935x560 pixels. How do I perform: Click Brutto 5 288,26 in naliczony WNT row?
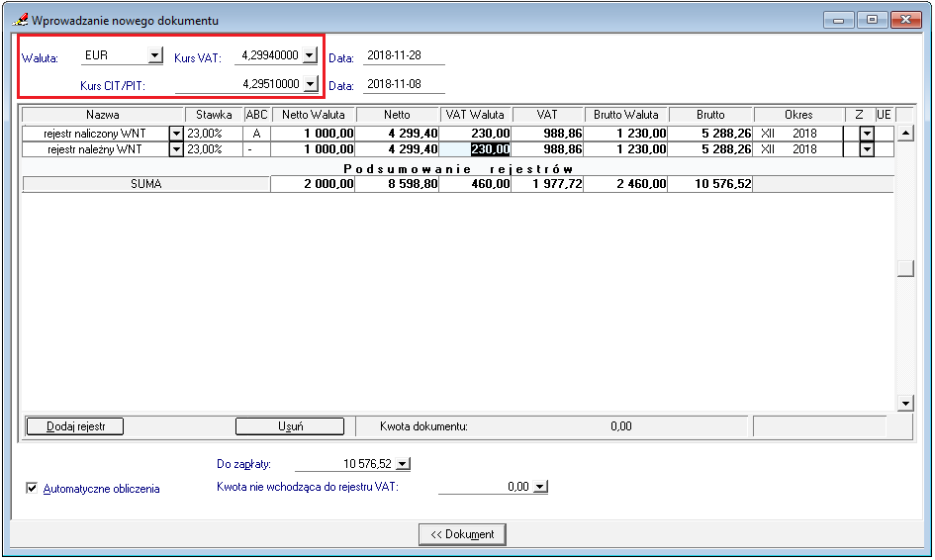[710, 134]
